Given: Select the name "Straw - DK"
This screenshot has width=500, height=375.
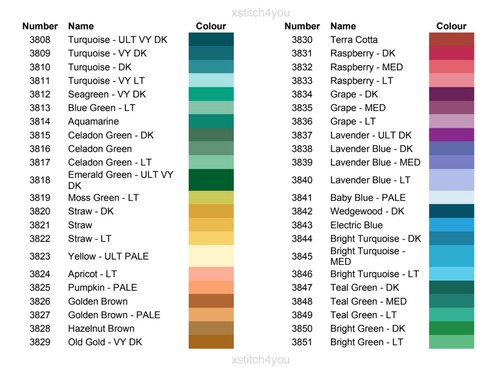Looking at the screenshot, I should click(91, 211).
